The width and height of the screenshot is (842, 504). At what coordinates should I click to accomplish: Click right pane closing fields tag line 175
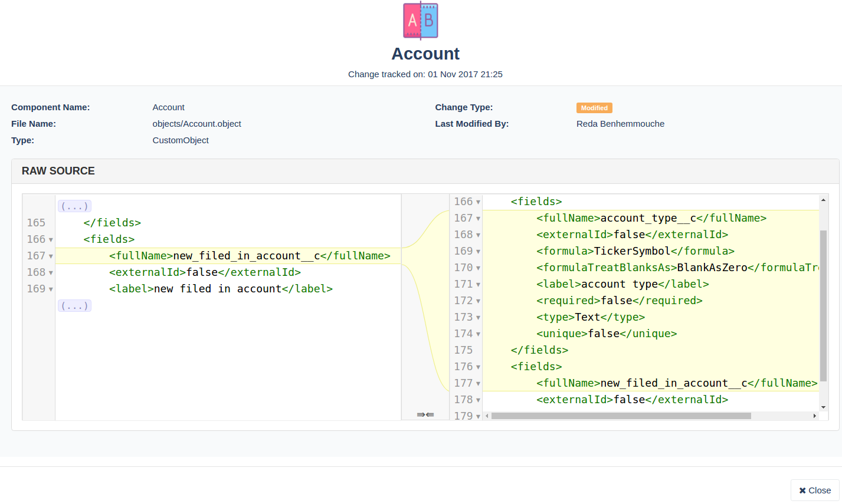(x=539, y=350)
